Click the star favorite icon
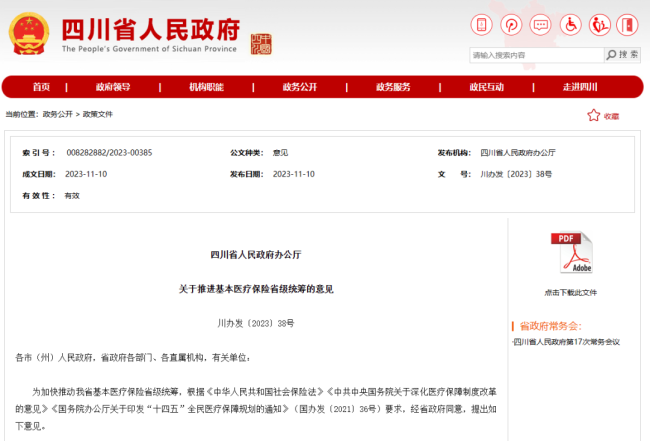The image size is (650, 441). [594, 115]
